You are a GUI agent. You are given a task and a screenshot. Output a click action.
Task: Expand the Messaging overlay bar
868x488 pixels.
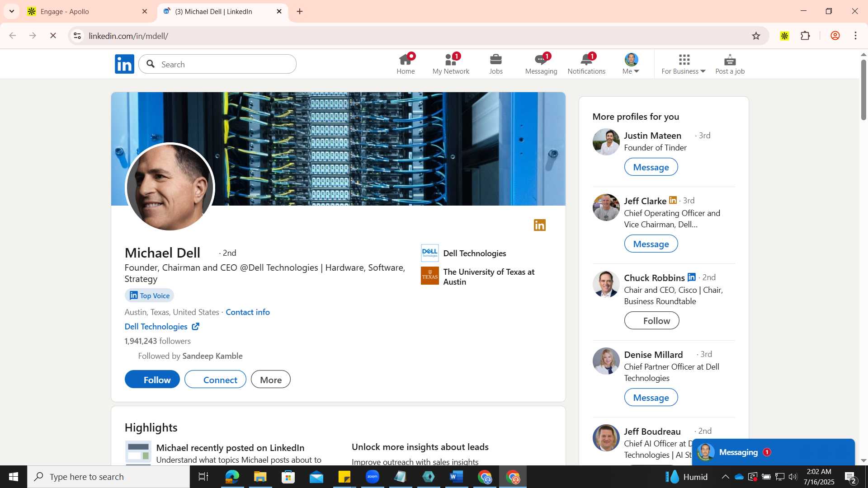tap(773, 452)
